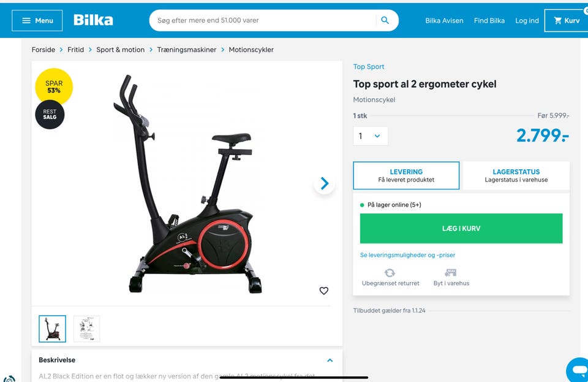
Task: Open the Kurv shopping cart
Action: point(566,21)
